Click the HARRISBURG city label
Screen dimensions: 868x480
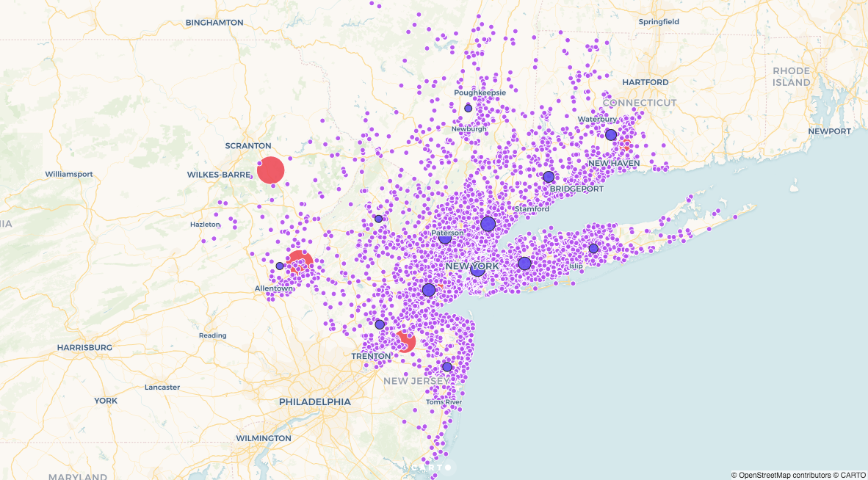(84, 348)
